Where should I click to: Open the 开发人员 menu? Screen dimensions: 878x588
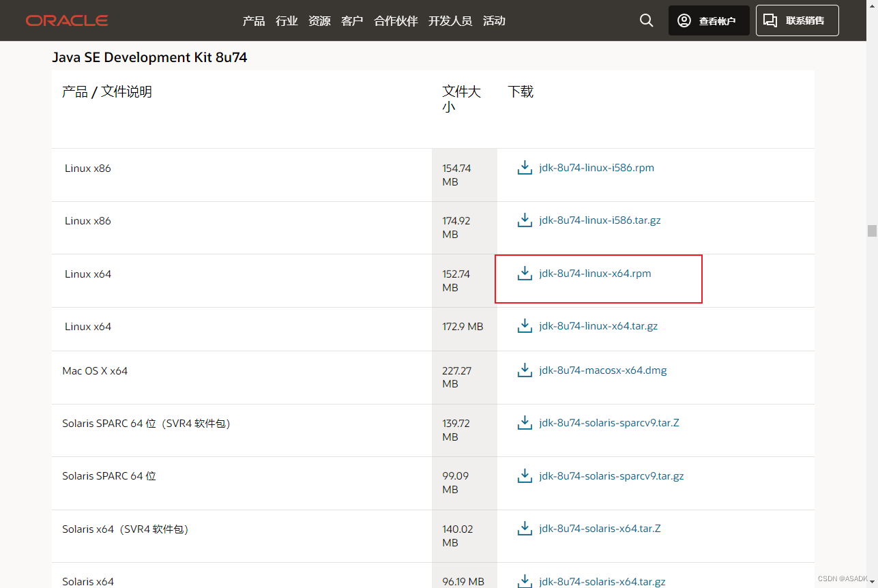tap(450, 20)
